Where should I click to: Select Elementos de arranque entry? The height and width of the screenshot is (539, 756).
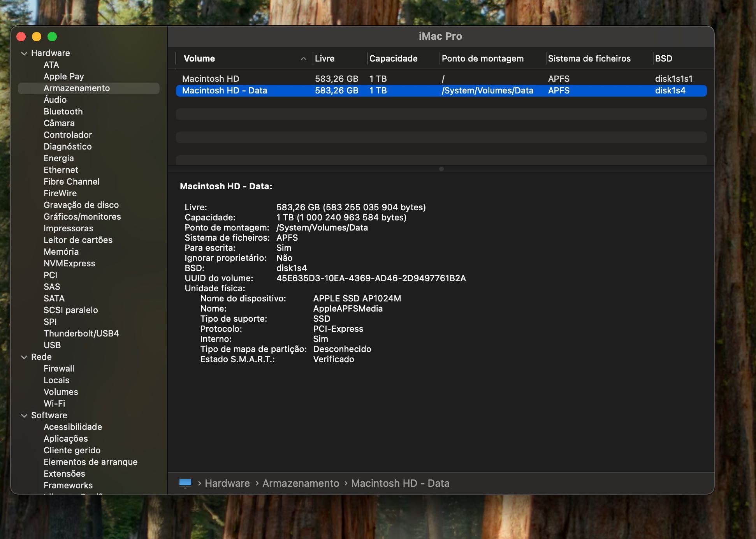(x=91, y=462)
